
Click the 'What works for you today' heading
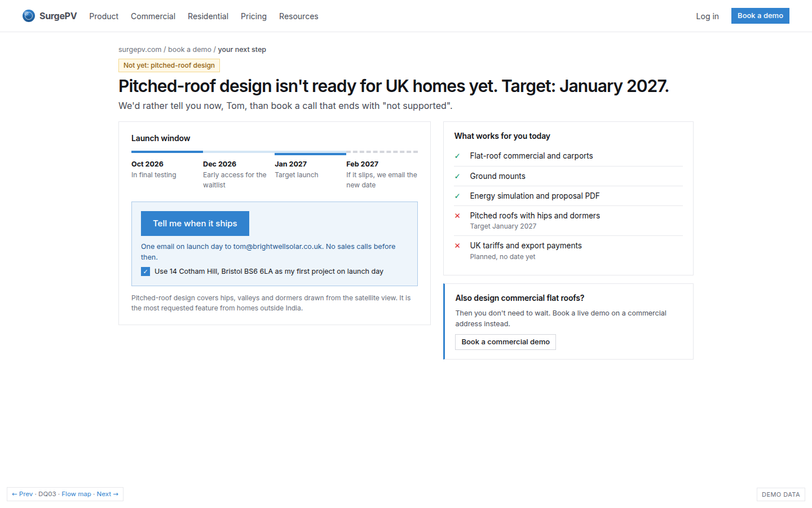click(502, 136)
